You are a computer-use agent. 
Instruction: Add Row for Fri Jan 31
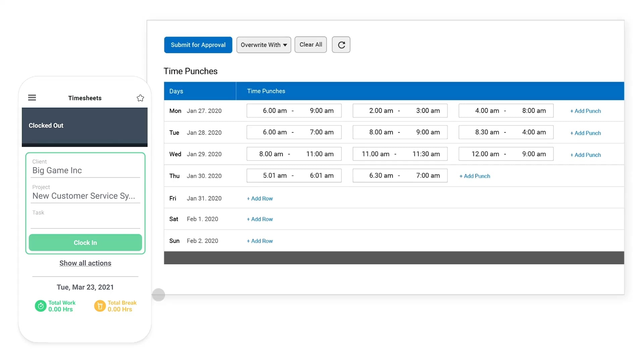[x=260, y=198]
